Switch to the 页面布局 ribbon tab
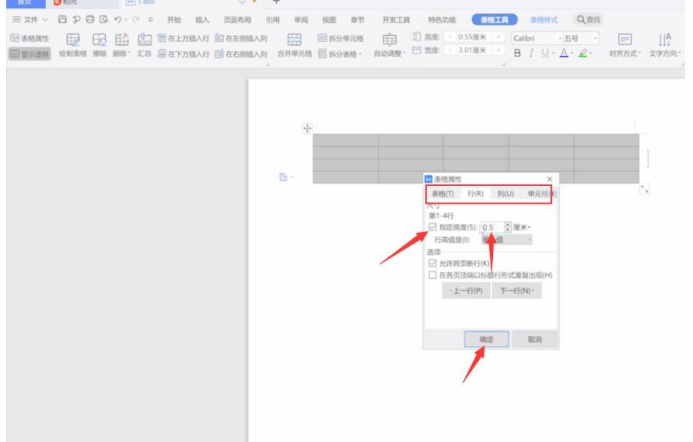Image resolution: width=693 pixels, height=442 pixels. pos(237,20)
